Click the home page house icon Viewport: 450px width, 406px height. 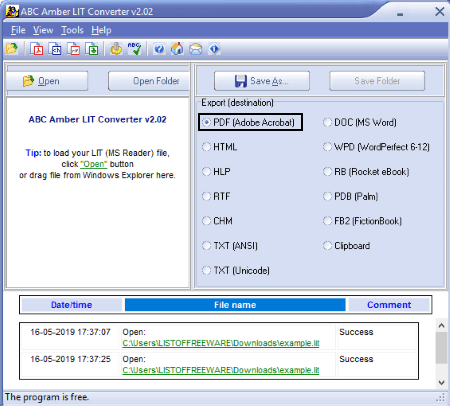177,49
